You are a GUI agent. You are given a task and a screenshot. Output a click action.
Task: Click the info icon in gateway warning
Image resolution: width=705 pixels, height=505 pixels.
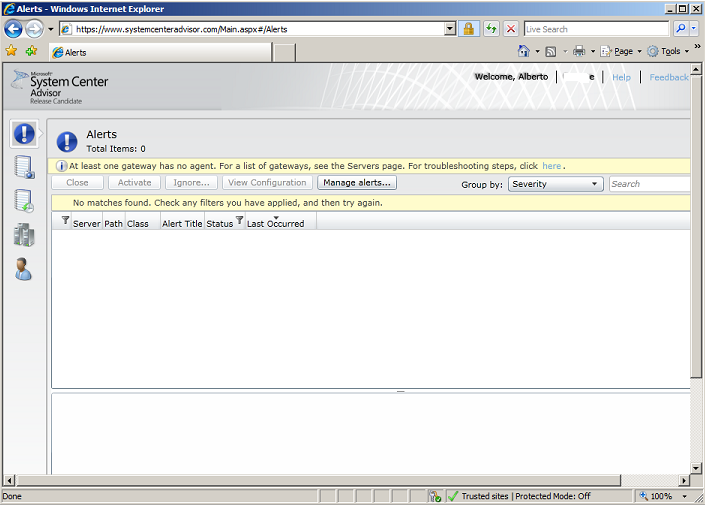point(61,166)
